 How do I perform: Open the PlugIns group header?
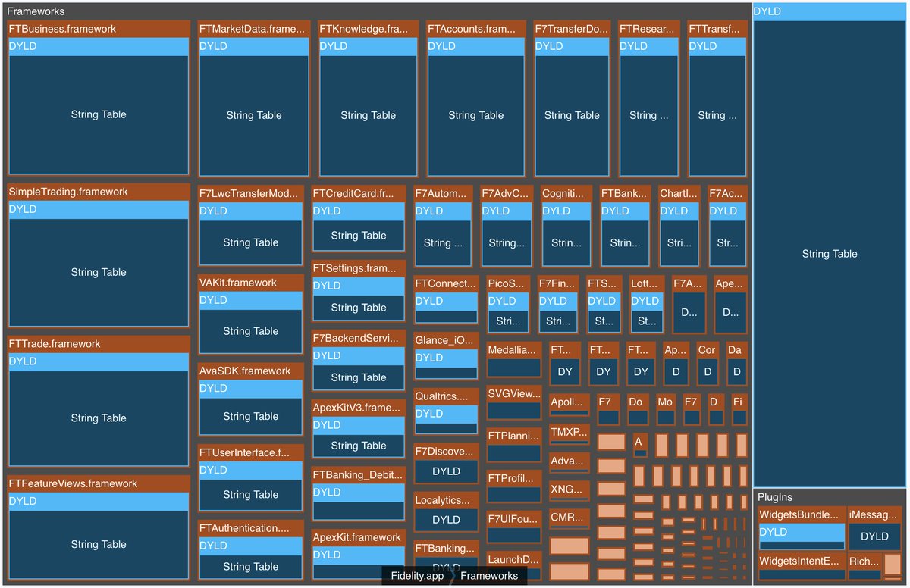(x=830, y=497)
